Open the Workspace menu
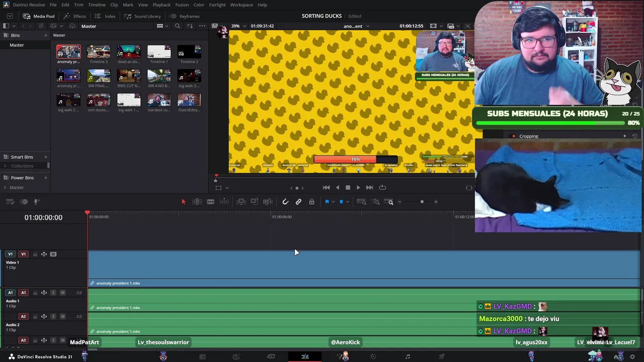Viewport: 644px width, 362px height. tap(242, 5)
